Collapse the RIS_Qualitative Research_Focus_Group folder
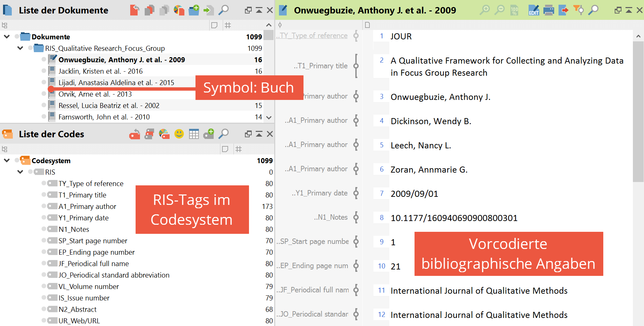This screenshot has width=644, height=326. click(x=20, y=48)
